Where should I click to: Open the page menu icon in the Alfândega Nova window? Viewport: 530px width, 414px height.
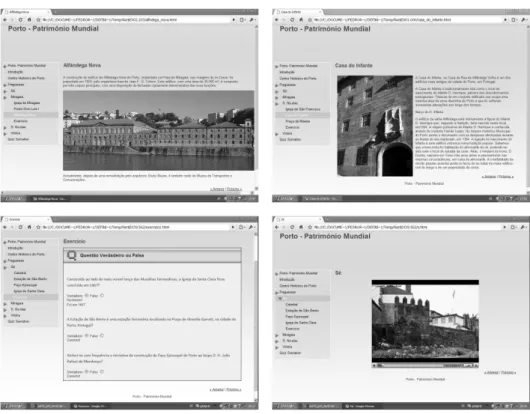pyautogui.click(x=242, y=20)
